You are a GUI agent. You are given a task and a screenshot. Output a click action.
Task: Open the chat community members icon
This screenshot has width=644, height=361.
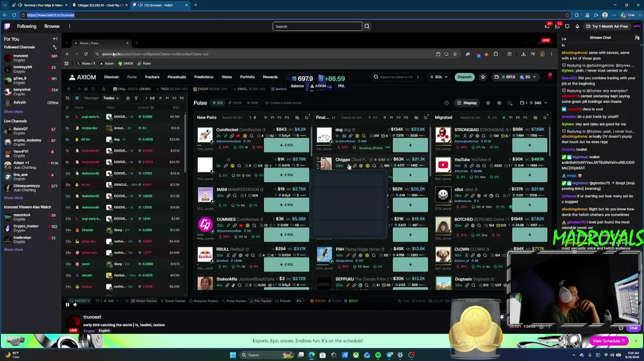(x=636, y=38)
